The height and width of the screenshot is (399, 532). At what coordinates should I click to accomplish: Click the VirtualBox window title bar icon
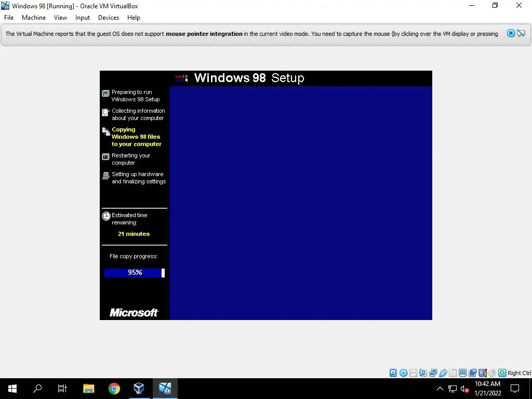click(x=5, y=6)
